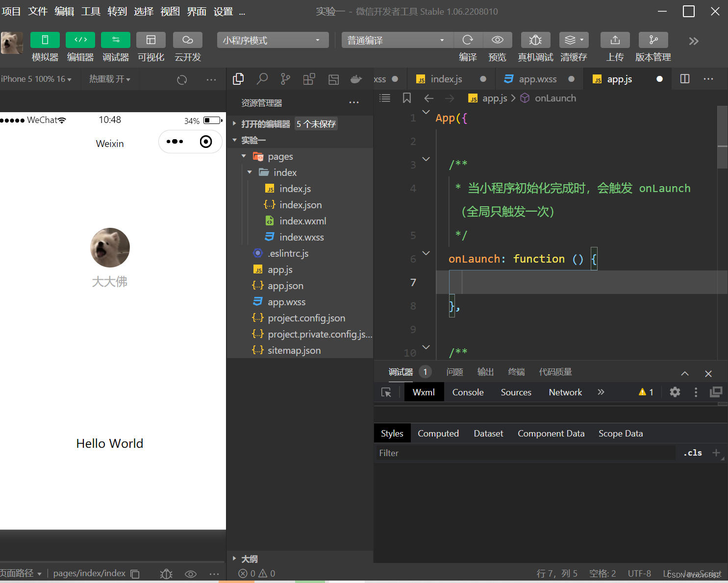Select the app.js editor tab

[628, 79]
